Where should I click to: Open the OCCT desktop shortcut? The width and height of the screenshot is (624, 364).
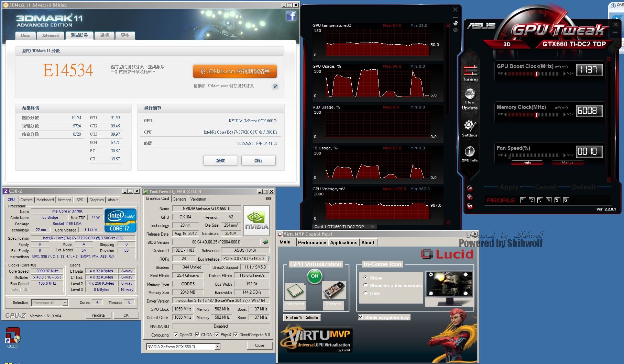(x=13, y=338)
